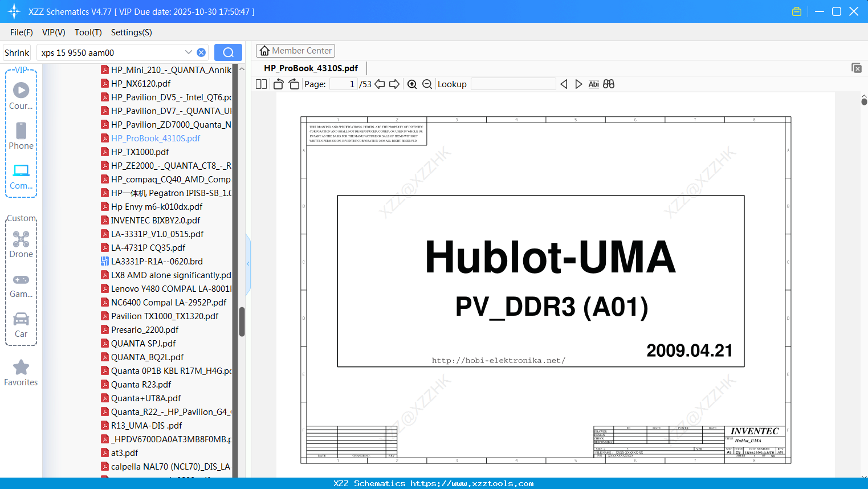Open HP_Pavilion_DV5_-_Intel_QT6 file

166,97
